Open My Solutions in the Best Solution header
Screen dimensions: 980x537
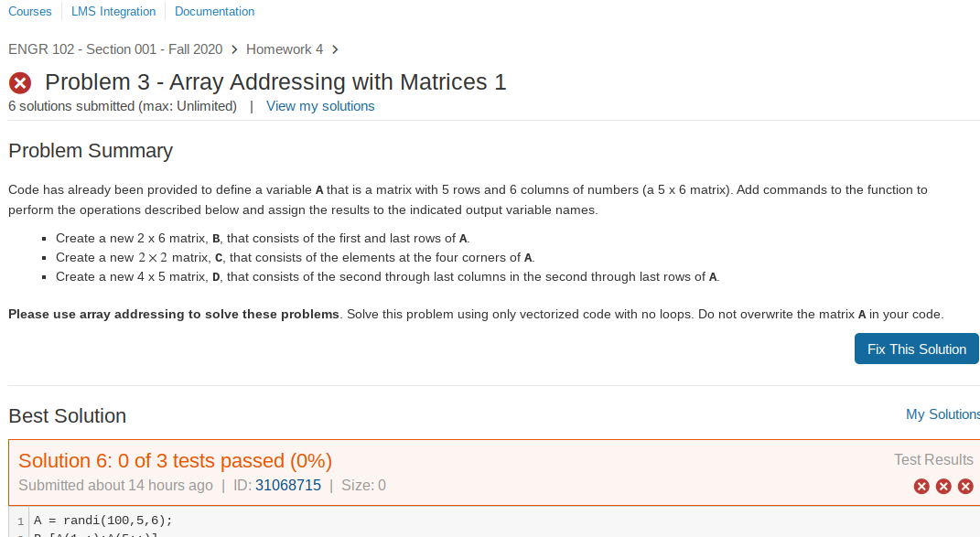coord(942,413)
